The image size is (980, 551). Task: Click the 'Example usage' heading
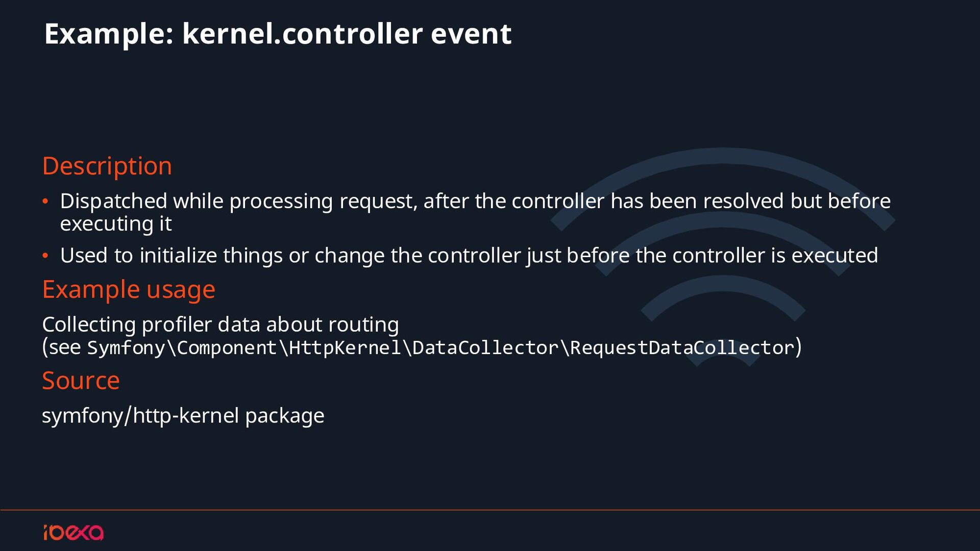pos(129,289)
